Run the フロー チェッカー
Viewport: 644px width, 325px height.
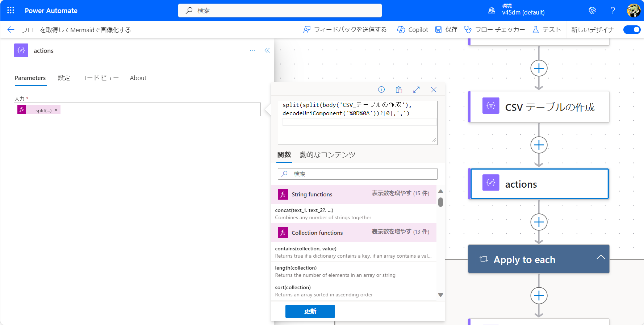494,30
